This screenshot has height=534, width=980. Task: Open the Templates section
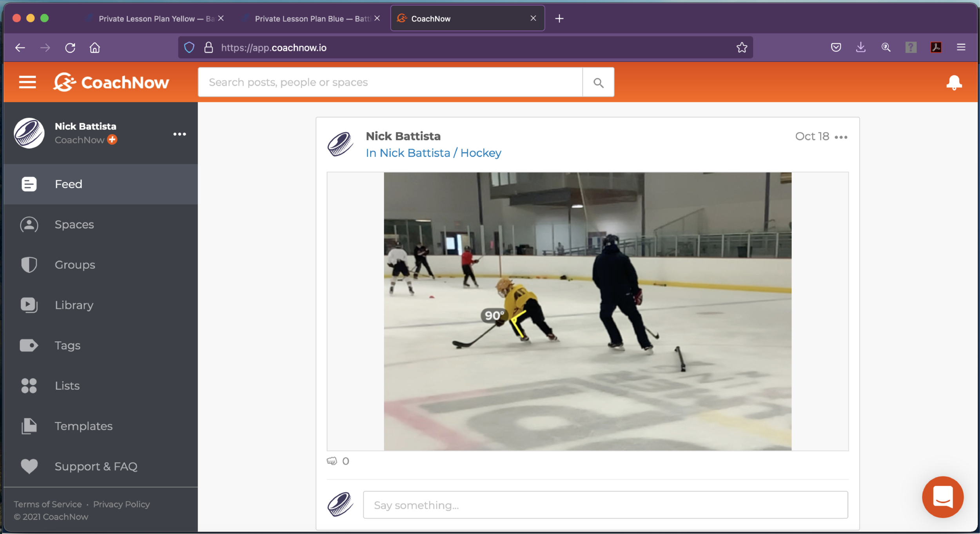click(x=83, y=426)
